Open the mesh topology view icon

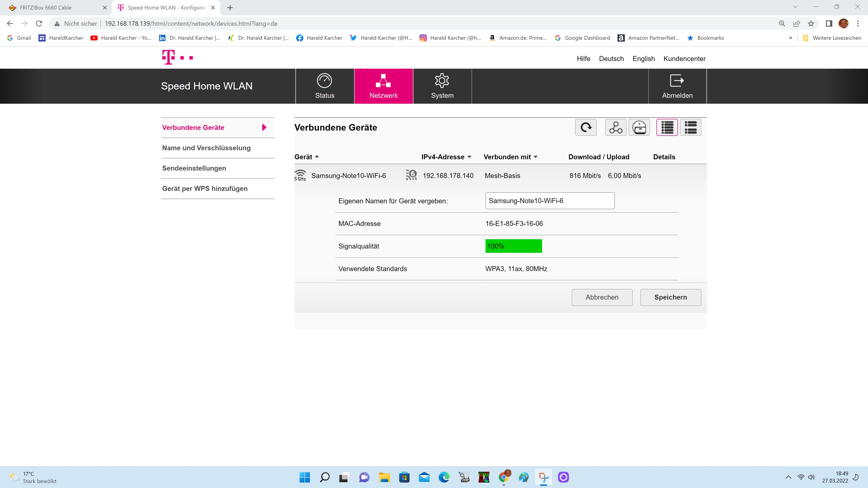pyautogui.click(x=616, y=127)
